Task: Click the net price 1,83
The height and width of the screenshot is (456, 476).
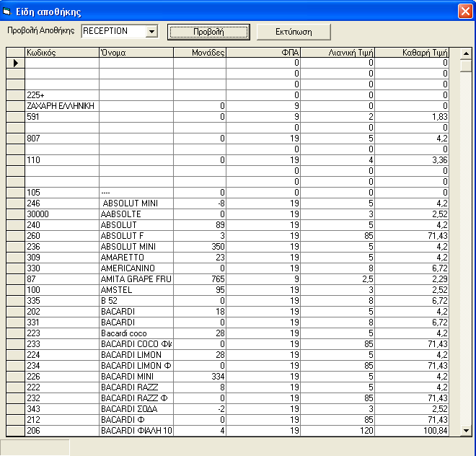Action: coord(412,117)
